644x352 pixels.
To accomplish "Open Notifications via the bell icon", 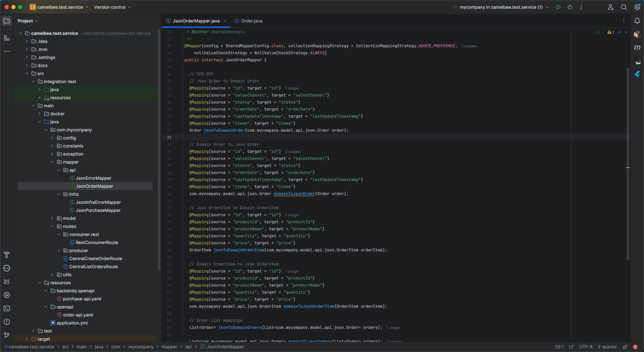I will pos(638,21).
